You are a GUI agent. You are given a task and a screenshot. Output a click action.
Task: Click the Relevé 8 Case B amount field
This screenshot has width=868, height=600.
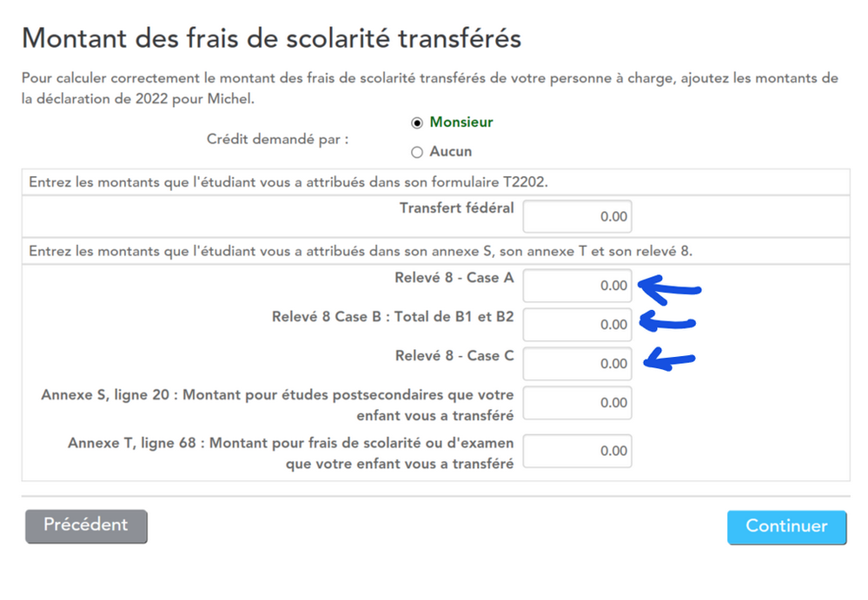[x=578, y=325]
